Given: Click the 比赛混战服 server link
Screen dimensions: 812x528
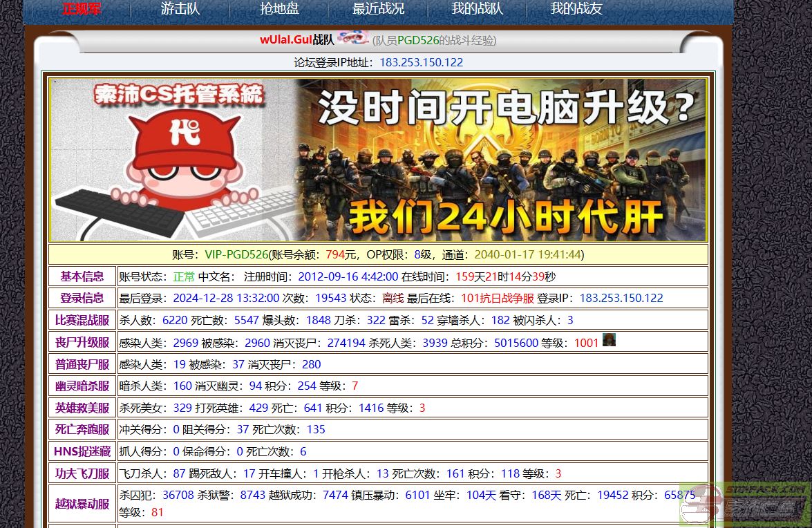Looking at the screenshot, I should [x=82, y=320].
